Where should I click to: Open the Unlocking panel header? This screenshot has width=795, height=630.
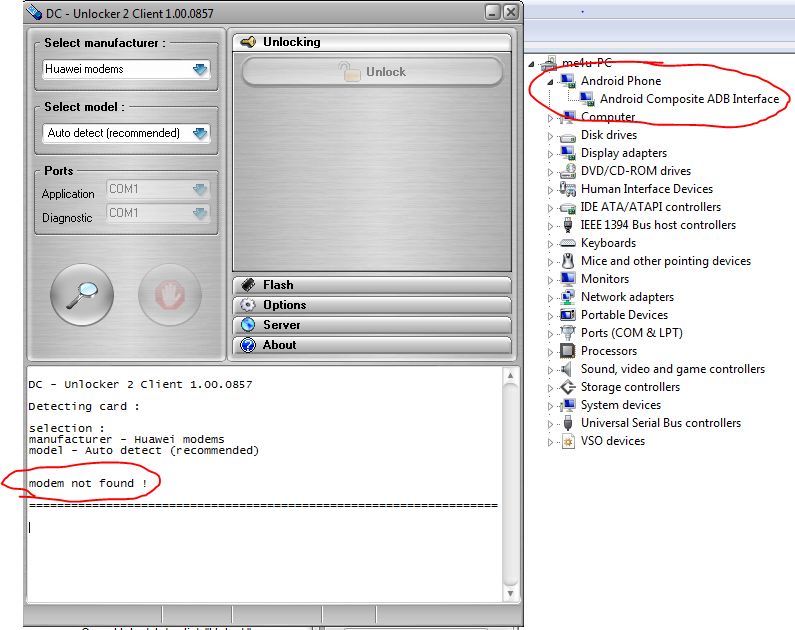[x=372, y=42]
